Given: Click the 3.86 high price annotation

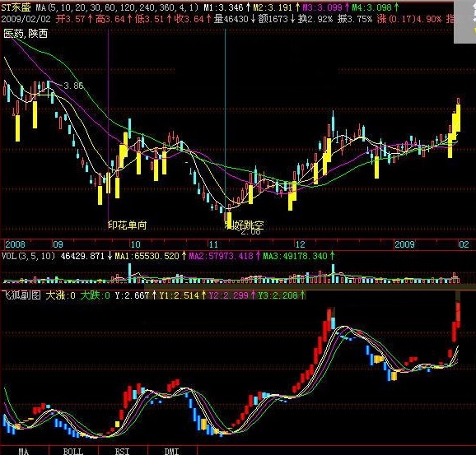Looking at the screenshot, I should (73, 86).
